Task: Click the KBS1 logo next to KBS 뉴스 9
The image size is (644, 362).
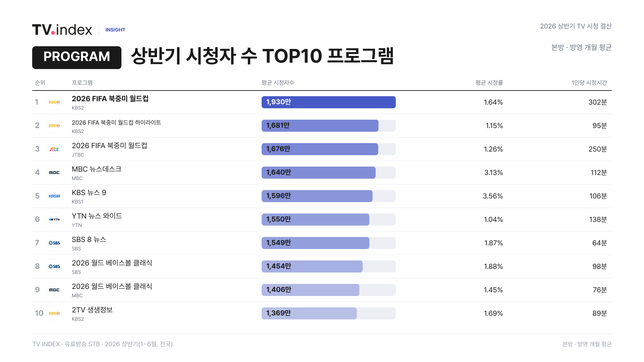Action: (54, 196)
